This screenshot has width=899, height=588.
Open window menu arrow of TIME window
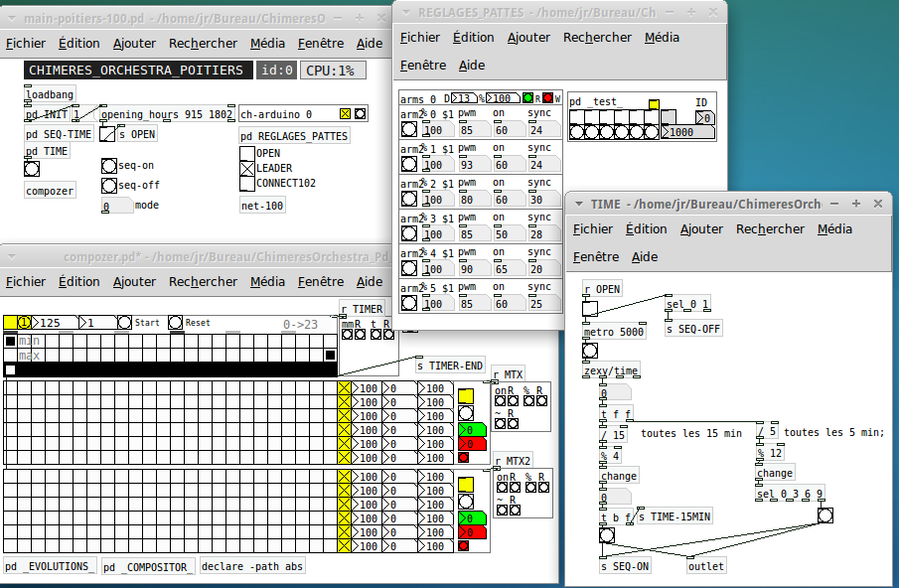578,204
